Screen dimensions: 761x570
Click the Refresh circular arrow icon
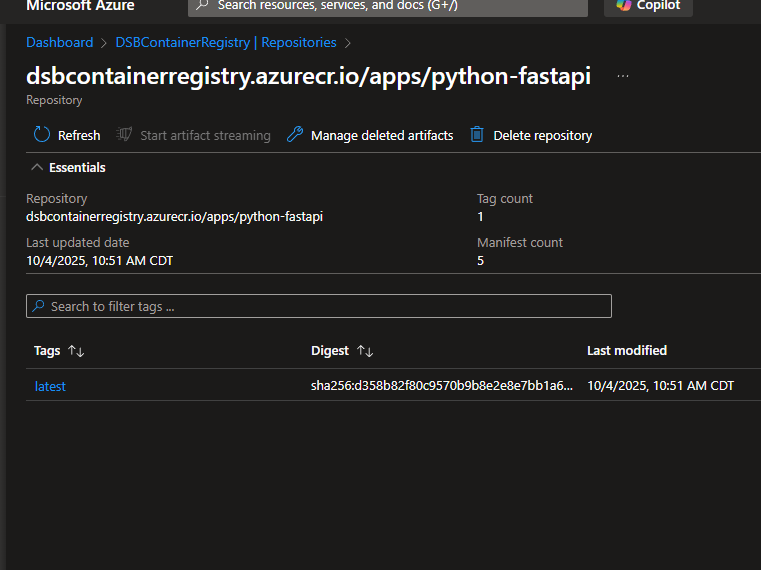pyautogui.click(x=42, y=135)
